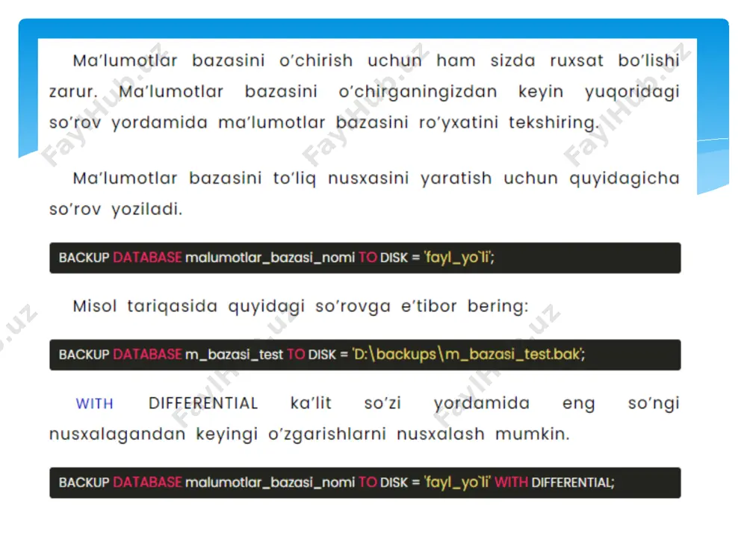Click the blue WITH keyword in the paragraph

[x=94, y=404]
